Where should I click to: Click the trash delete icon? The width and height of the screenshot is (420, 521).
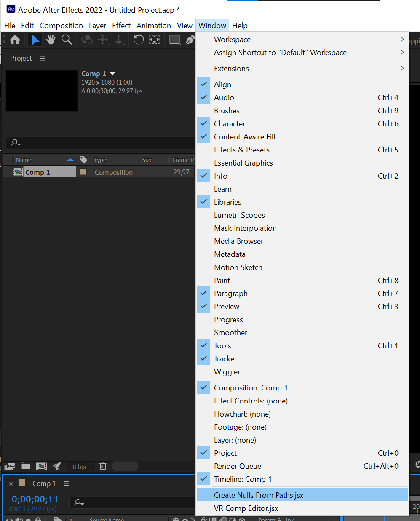pos(103,466)
